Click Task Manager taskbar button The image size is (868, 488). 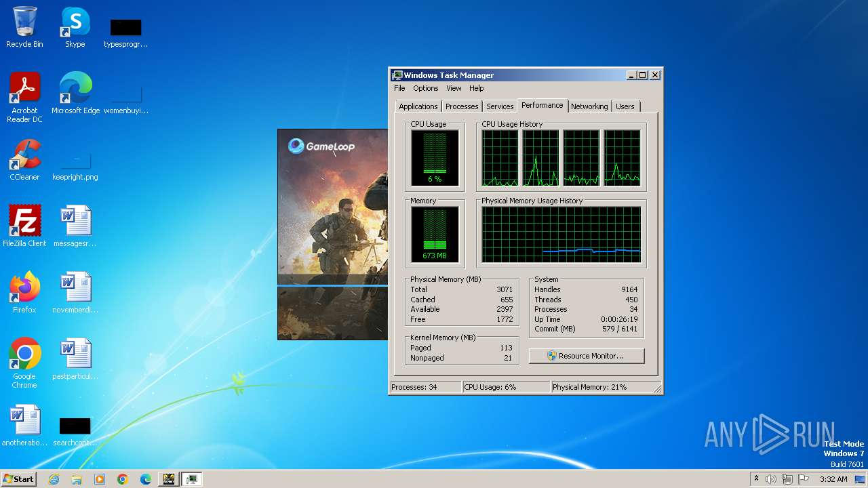pos(192,479)
